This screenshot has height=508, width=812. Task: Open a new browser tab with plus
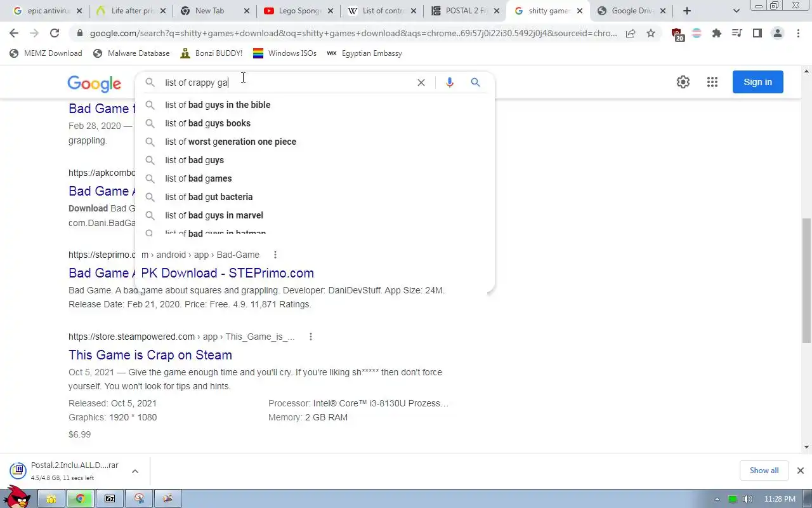[687, 11]
